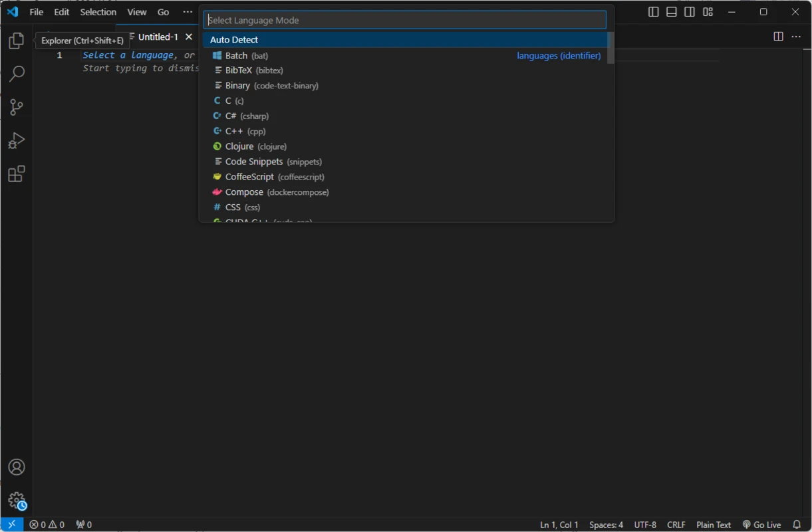Click the VS Code logo icon
This screenshot has height=532, width=812.
point(13,12)
